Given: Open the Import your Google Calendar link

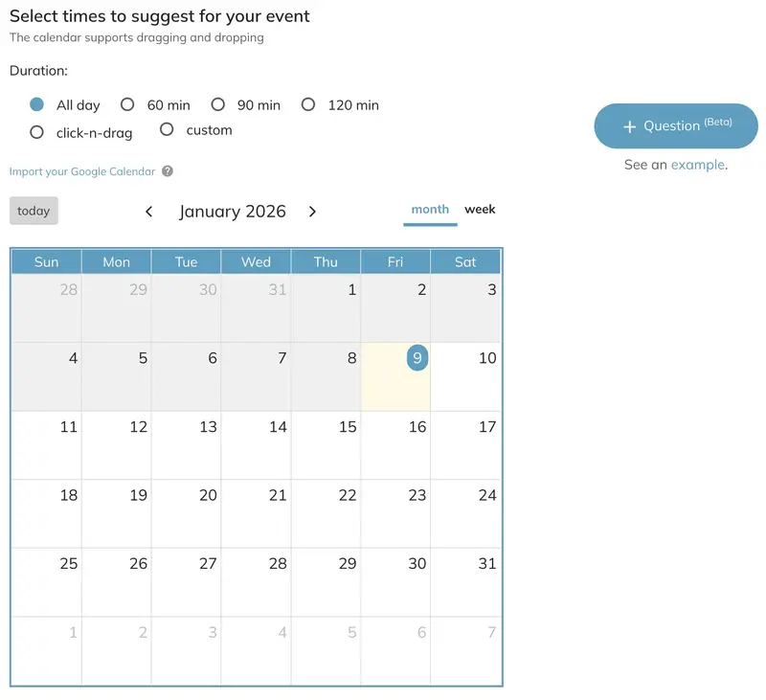Looking at the screenshot, I should pos(82,171).
